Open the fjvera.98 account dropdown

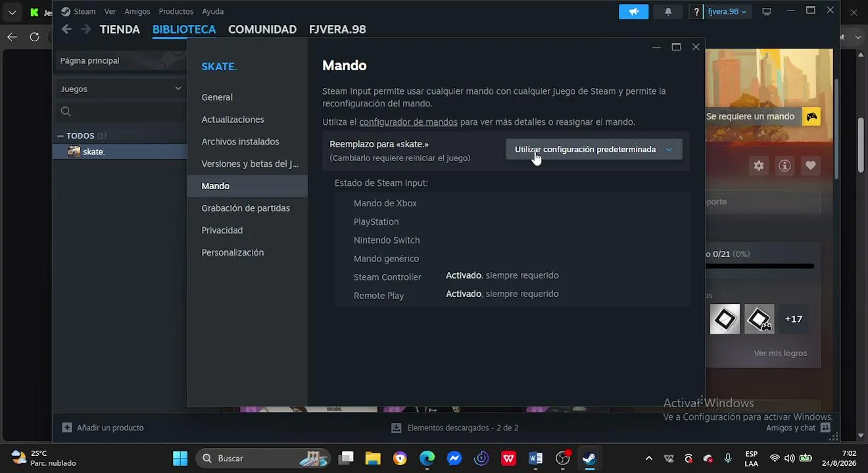(x=727, y=12)
